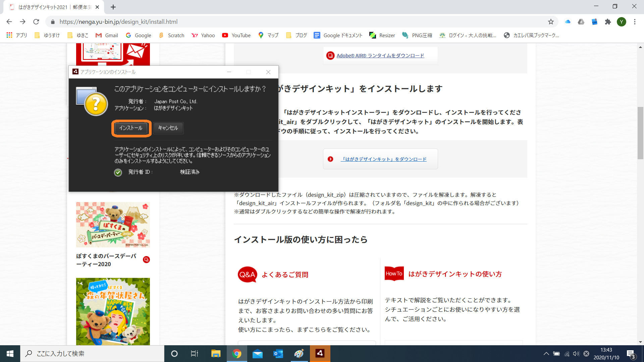This screenshot has height=362, width=644.
Task: Open the Gmail bookmark
Action: (x=107, y=35)
